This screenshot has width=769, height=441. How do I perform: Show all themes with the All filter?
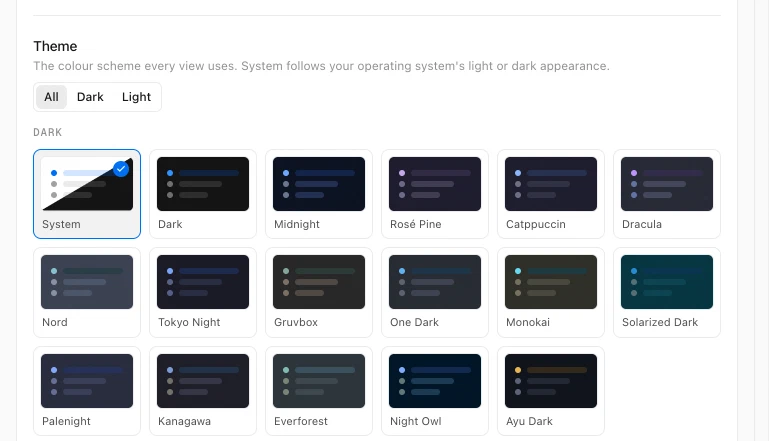point(51,97)
